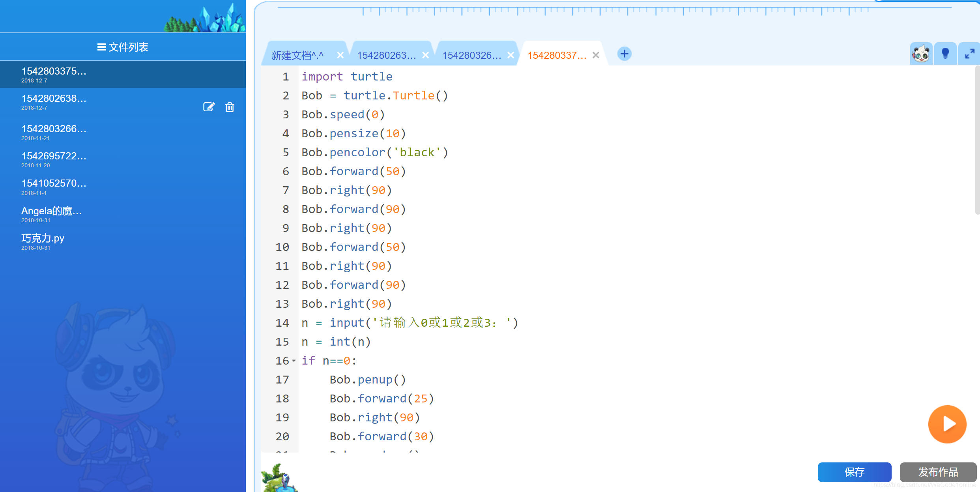The image size is (980, 492).
Task: Collapse the code fold at line 16
Action: click(x=294, y=361)
